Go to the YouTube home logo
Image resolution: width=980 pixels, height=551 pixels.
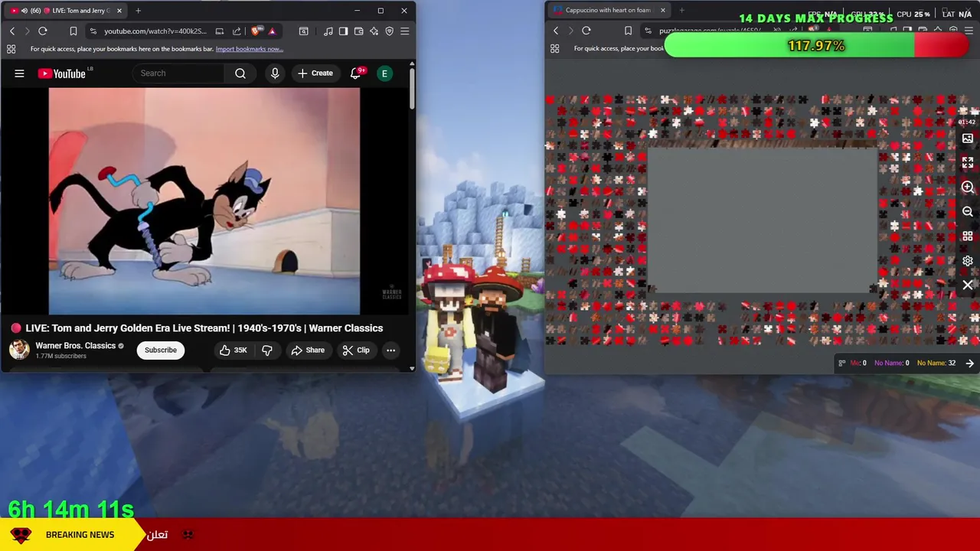coord(61,73)
